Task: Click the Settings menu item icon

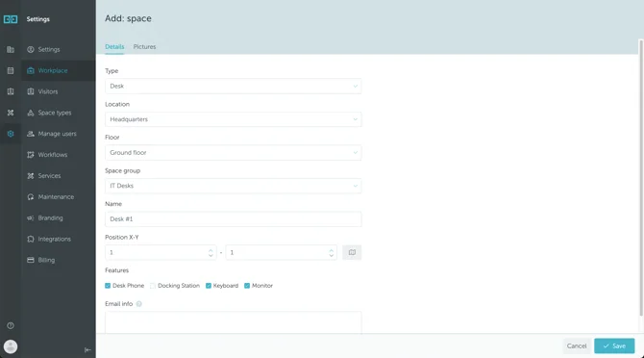Action: tap(31, 49)
